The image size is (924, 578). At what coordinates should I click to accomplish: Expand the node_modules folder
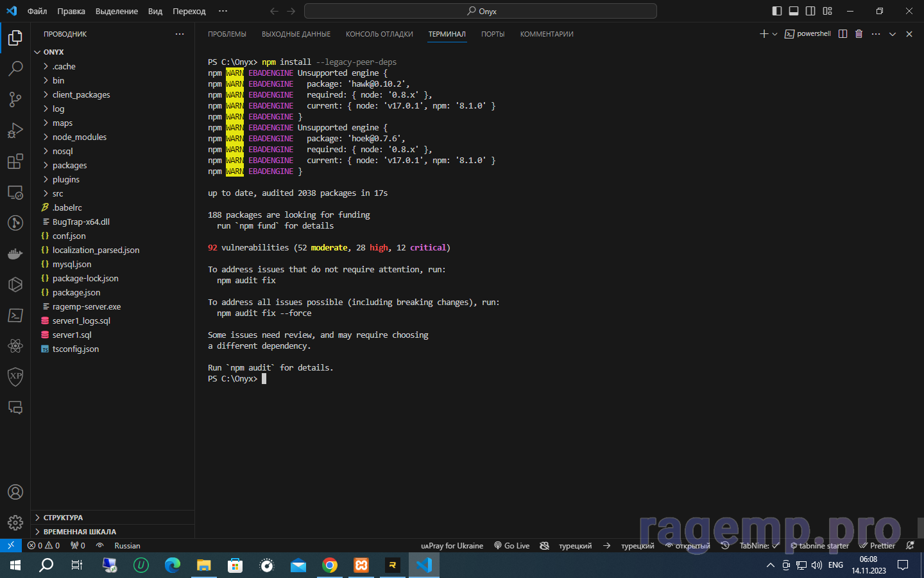click(79, 137)
